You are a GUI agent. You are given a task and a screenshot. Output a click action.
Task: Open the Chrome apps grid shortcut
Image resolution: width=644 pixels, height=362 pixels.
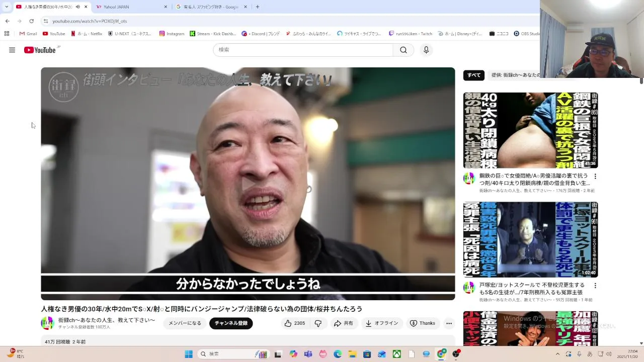(7, 34)
